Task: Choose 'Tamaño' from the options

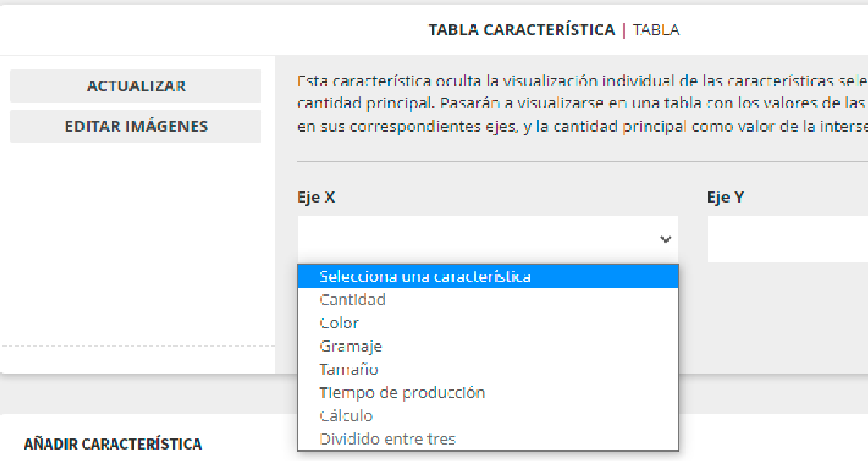Action: point(349,369)
